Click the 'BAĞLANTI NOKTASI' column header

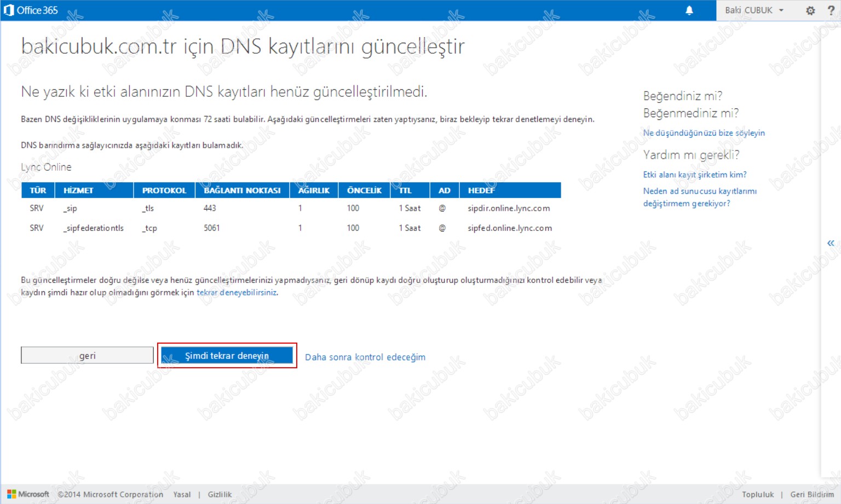pos(242,190)
